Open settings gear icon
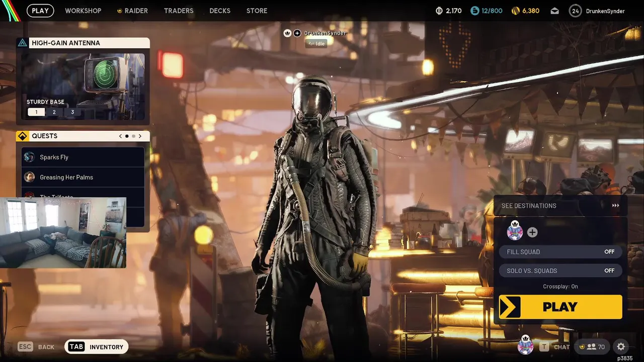 click(621, 347)
